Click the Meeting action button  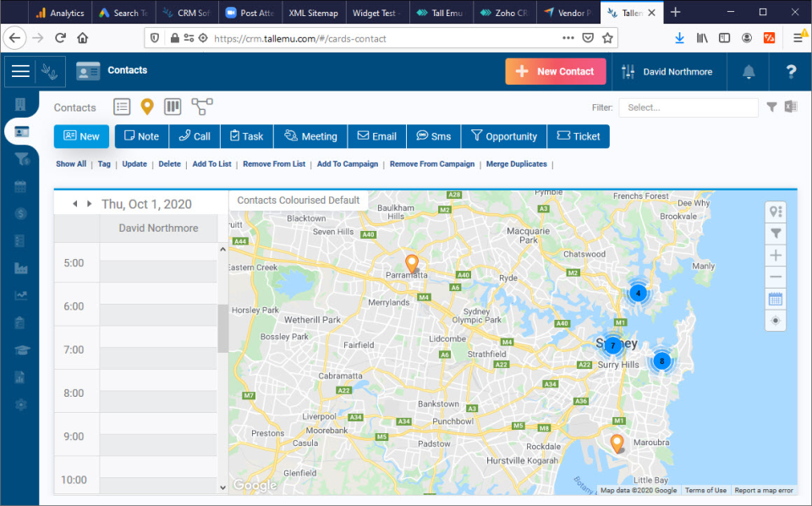(x=310, y=136)
